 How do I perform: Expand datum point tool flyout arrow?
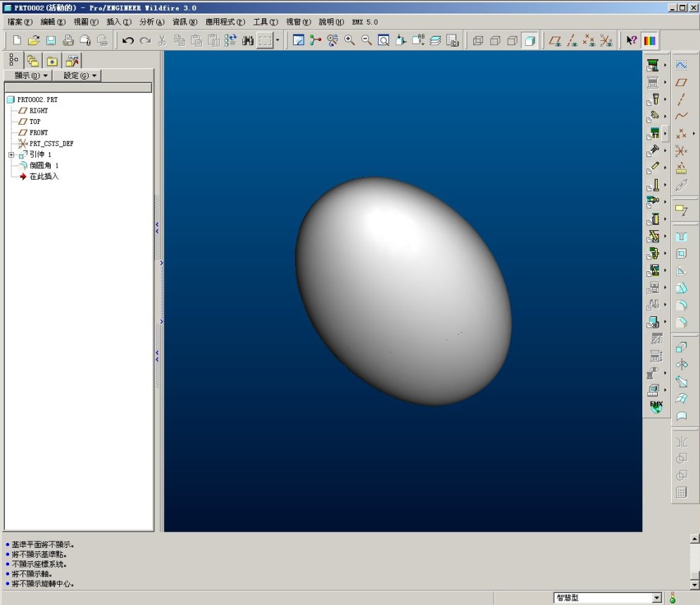[x=694, y=134]
